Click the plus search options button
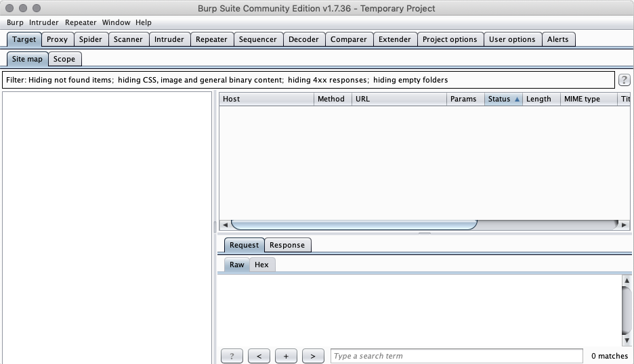Image resolution: width=634 pixels, height=364 pixels. pos(286,356)
